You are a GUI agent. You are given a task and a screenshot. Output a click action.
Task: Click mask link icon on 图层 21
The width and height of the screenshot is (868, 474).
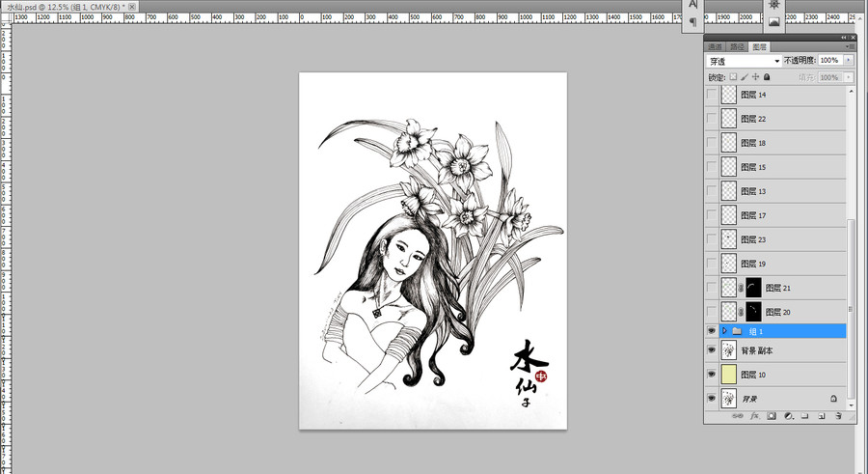[x=741, y=288]
